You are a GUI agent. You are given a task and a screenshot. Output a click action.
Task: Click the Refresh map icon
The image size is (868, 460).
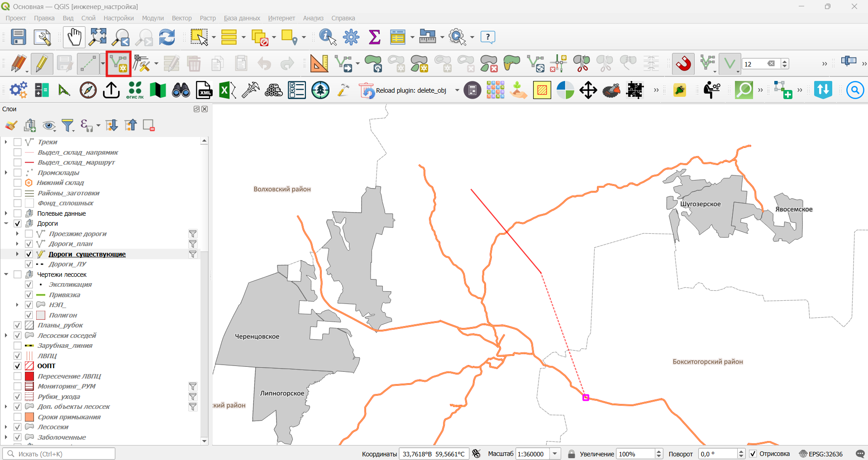[x=167, y=37]
